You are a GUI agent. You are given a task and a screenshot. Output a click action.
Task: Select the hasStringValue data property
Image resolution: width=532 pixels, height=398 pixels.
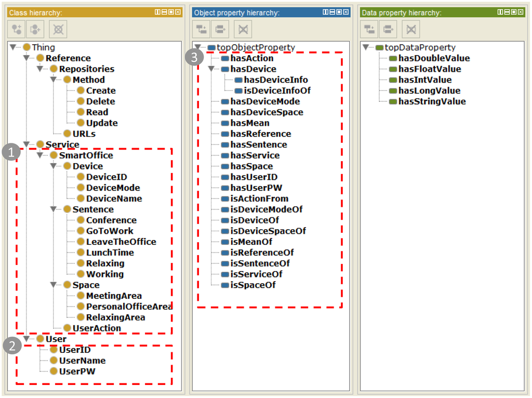(432, 102)
